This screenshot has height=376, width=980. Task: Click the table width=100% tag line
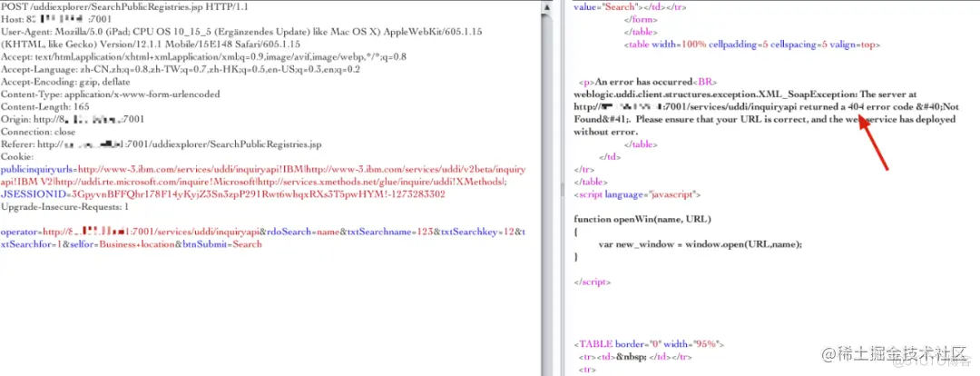752,45
